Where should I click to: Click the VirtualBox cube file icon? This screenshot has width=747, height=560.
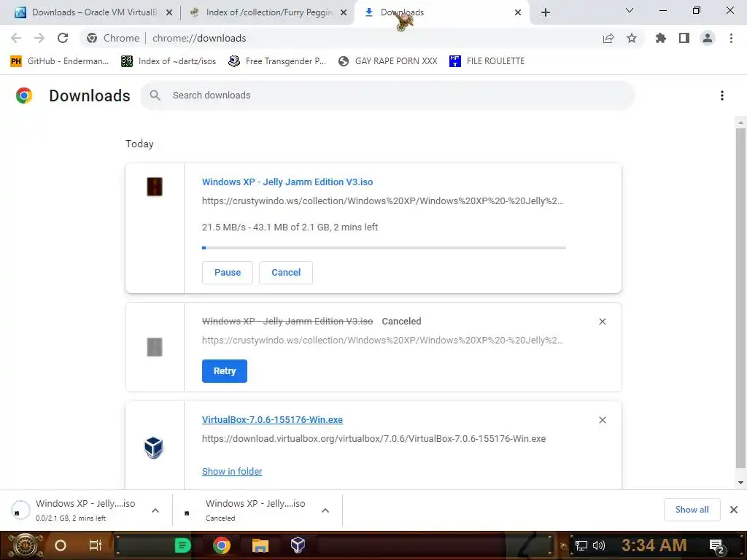(x=154, y=448)
